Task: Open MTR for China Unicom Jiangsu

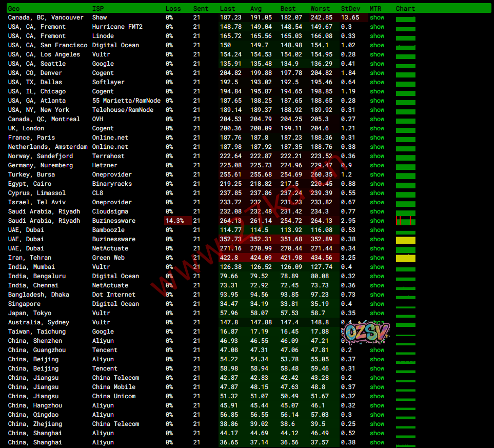Action: tap(377, 396)
